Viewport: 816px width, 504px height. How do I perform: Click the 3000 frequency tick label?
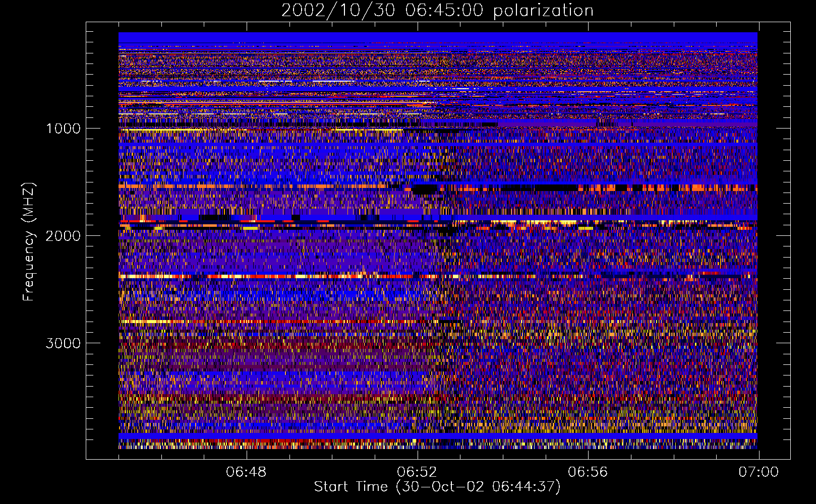tap(63, 343)
